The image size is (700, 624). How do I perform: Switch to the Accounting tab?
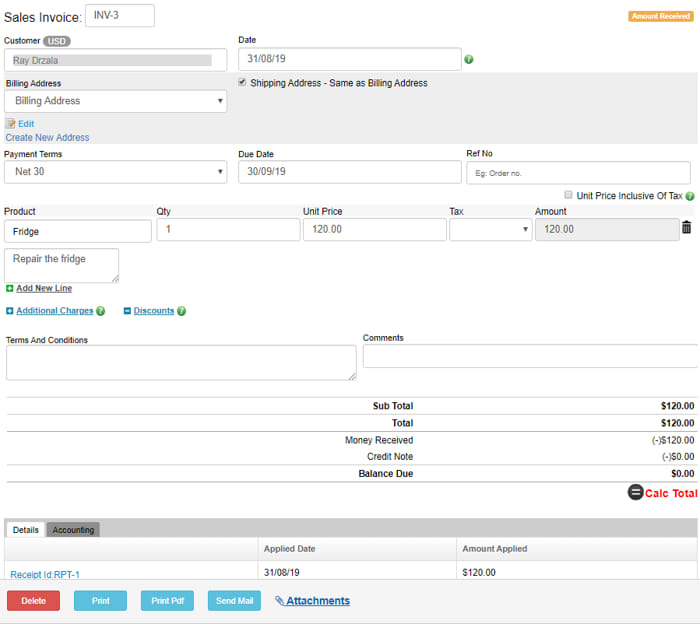tap(73, 530)
